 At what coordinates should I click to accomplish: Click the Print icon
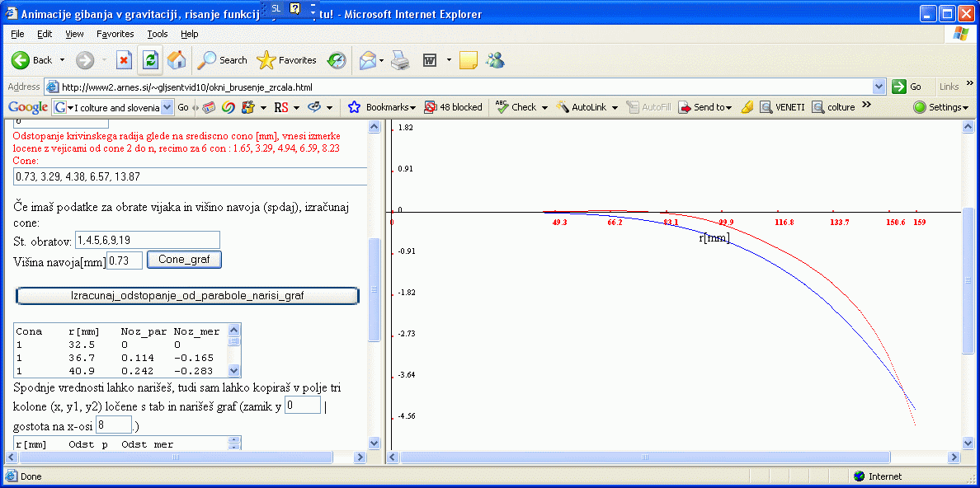(400, 60)
